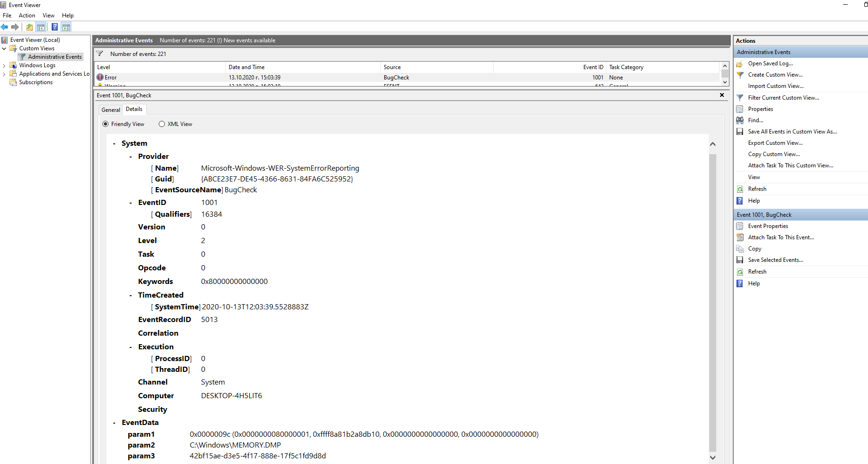Image resolution: width=868 pixels, height=464 pixels.
Task: Collapse the Custom Views tree node
Action: [x=4, y=48]
